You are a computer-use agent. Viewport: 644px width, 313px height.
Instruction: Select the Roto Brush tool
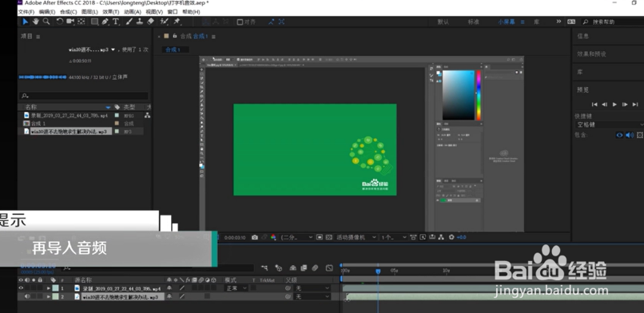pyautogui.click(x=165, y=22)
